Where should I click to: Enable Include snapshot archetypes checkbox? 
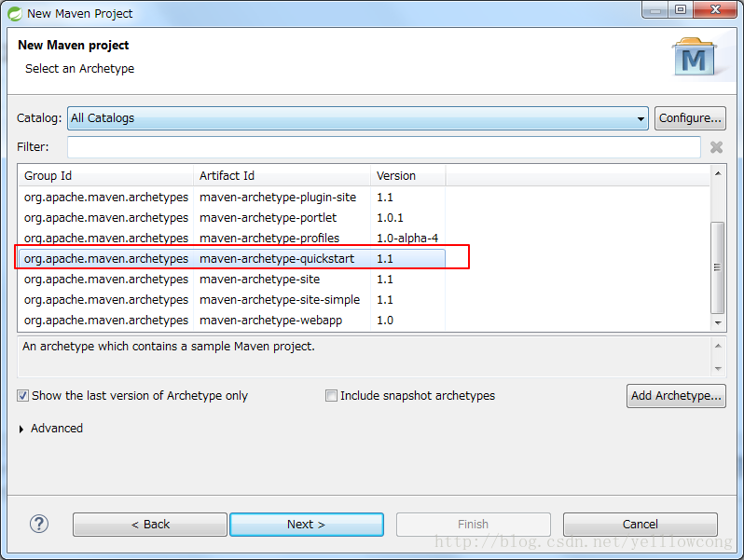click(x=331, y=395)
